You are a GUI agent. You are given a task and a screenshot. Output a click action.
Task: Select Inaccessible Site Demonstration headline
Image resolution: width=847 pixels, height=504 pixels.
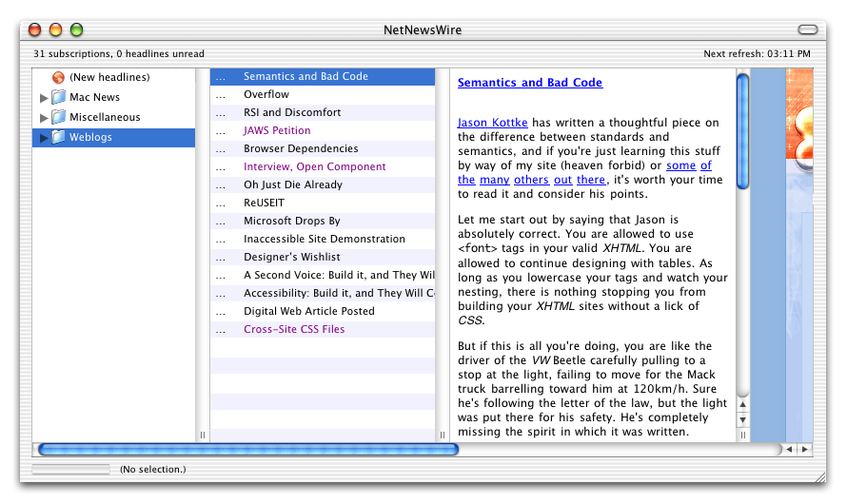tap(323, 239)
